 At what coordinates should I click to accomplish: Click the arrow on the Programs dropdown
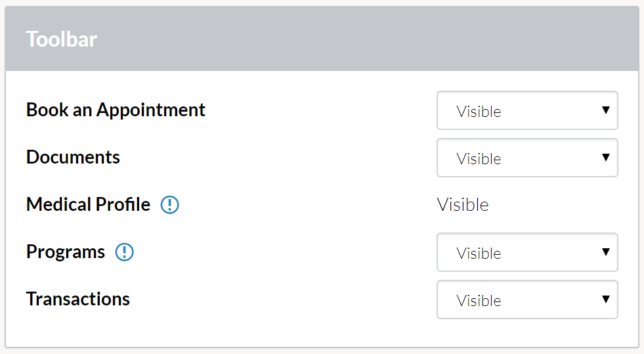point(605,252)
